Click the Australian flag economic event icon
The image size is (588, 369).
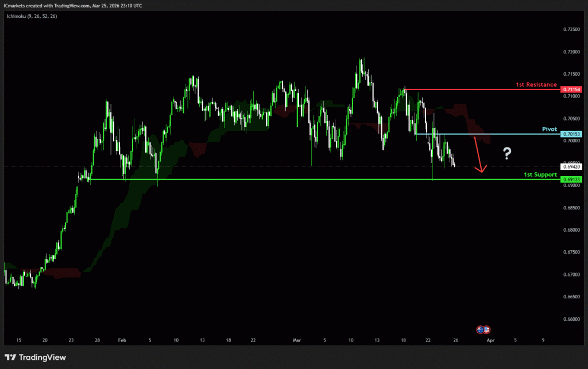[x=481, y=329]
